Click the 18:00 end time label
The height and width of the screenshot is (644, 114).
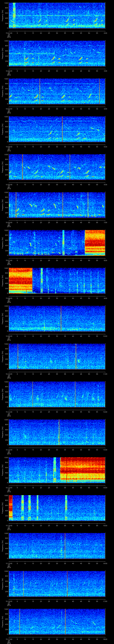(105, 639)
